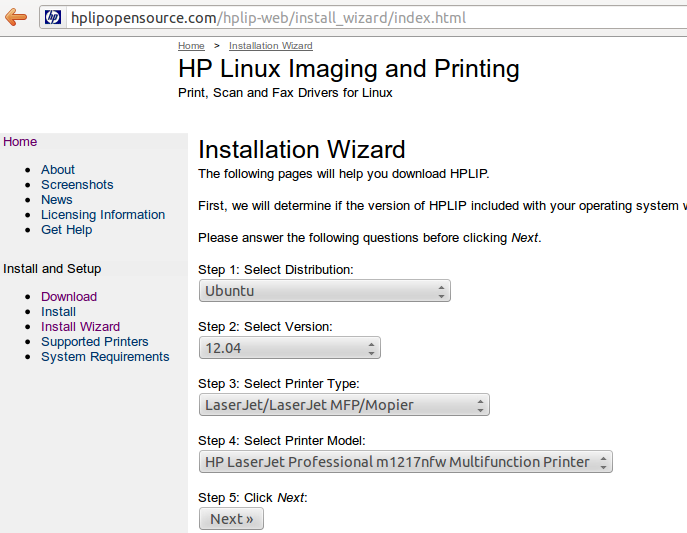Open the Home breadcrumb link
Screen dimensions: 687x533
coord(191,46)
